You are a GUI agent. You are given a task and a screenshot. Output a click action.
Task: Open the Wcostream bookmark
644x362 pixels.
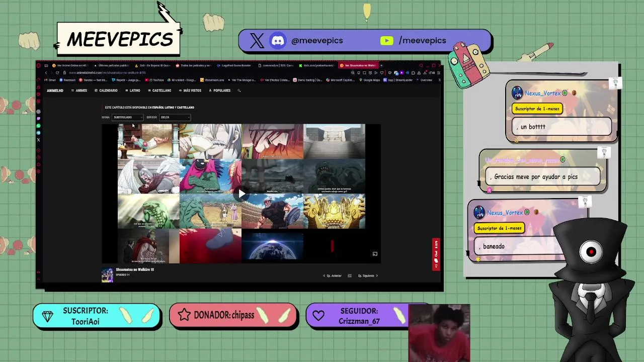point(212,80)
